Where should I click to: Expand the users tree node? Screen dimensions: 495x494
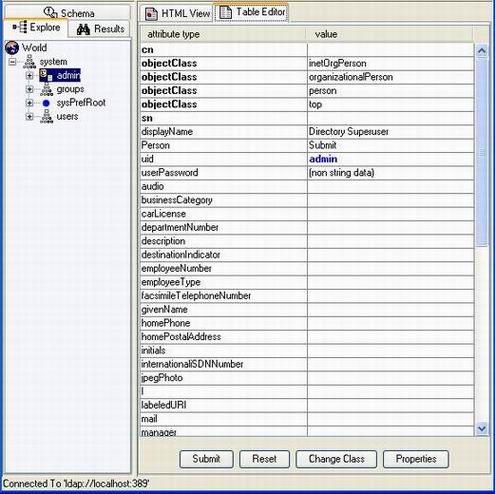(29, 117)
